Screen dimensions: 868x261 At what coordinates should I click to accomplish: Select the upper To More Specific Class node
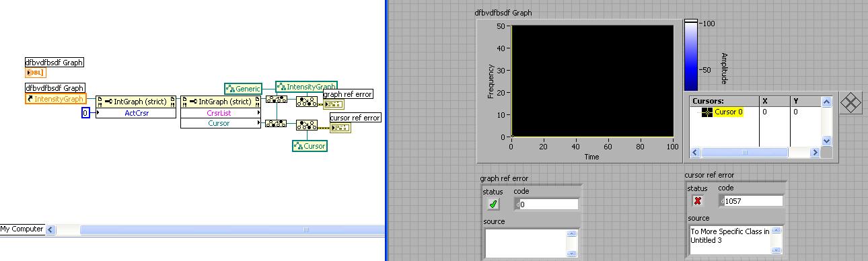coord(307,102)
